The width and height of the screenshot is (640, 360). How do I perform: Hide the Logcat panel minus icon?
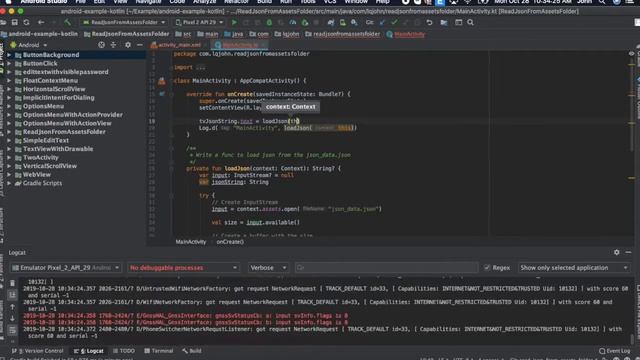628,252
